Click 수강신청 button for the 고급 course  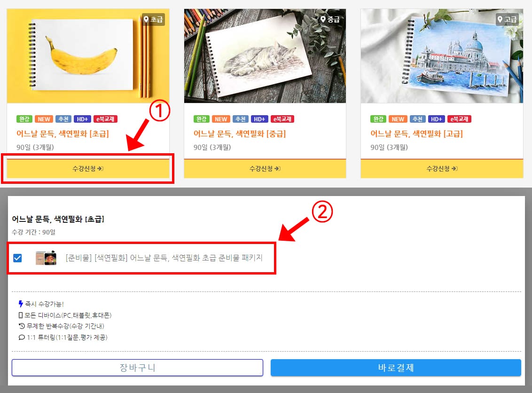click(442, 169)
